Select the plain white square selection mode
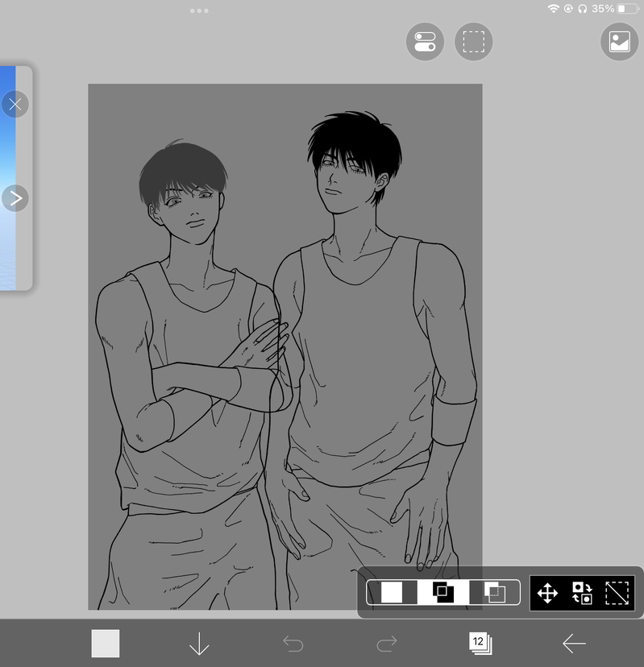Viewport: 644px width, 667px height. pos(392,592)
